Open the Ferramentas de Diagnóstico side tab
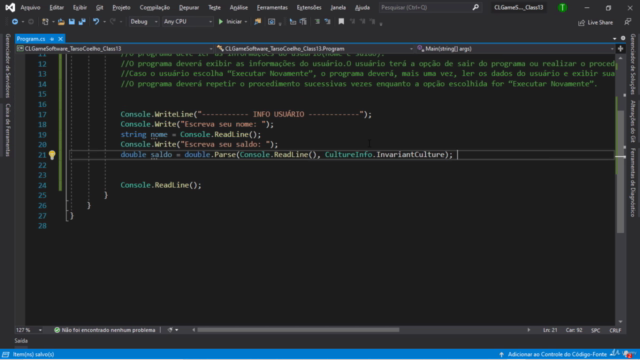Viewport: 640px width, 360px height. (633, 182)
